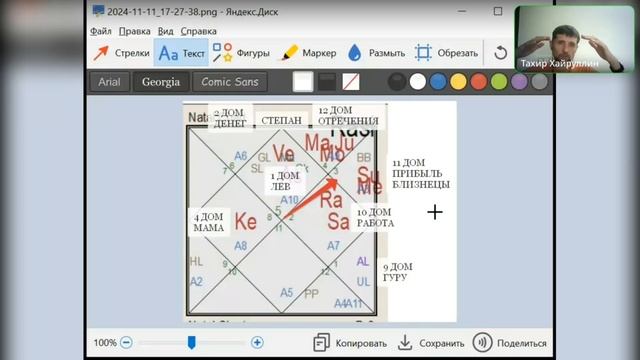
Task: Pick the red color swatch
Action: [x=479, y=82]
